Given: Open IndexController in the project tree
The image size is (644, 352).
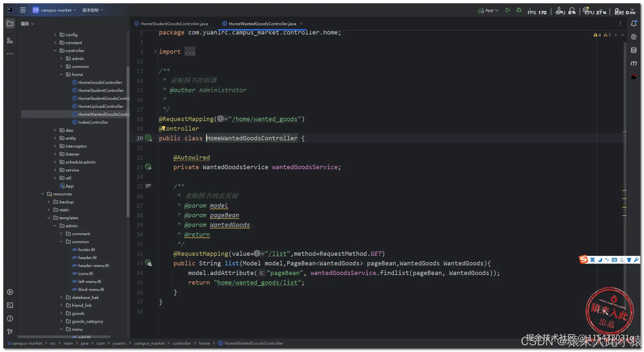Looking at the screenshot, I should [x=93, y=122].
